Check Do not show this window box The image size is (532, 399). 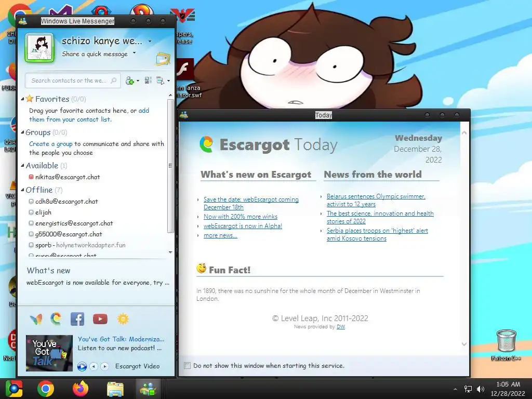tap(187, 366)
